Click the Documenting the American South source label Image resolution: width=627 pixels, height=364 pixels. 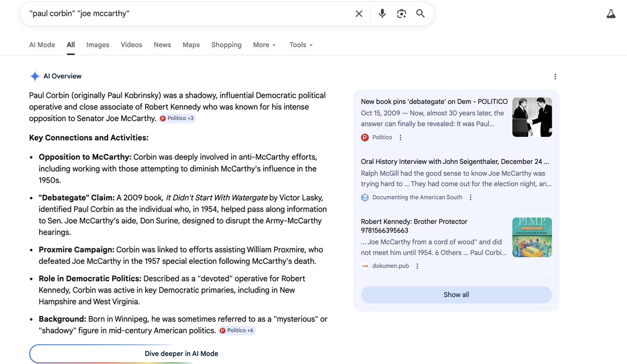coord(417,197)
